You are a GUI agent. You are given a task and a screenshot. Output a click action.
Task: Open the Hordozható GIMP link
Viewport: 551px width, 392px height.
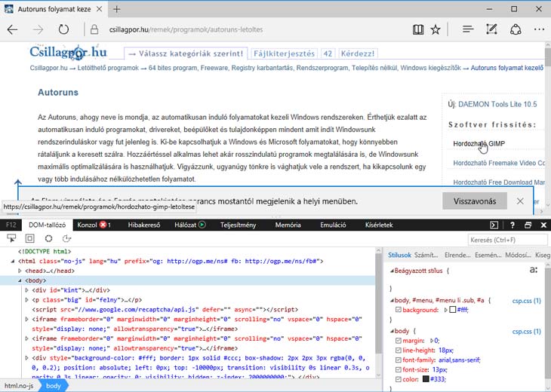[479, 143]
